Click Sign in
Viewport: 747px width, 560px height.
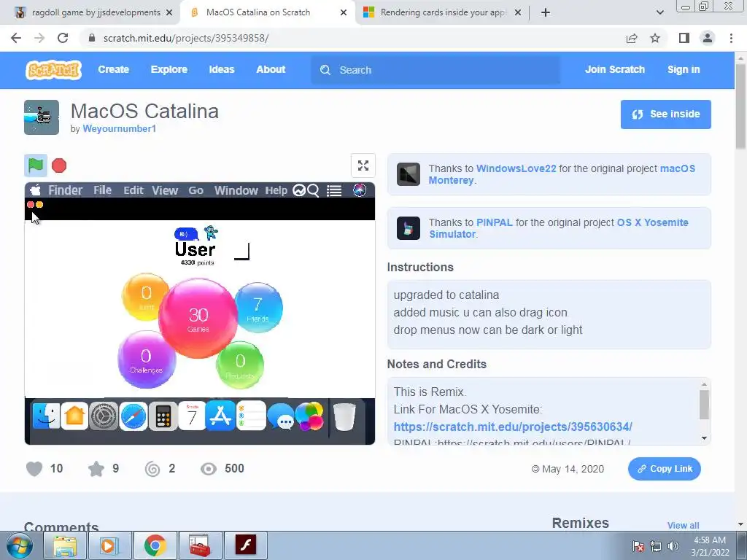click(x=684, y=69)
